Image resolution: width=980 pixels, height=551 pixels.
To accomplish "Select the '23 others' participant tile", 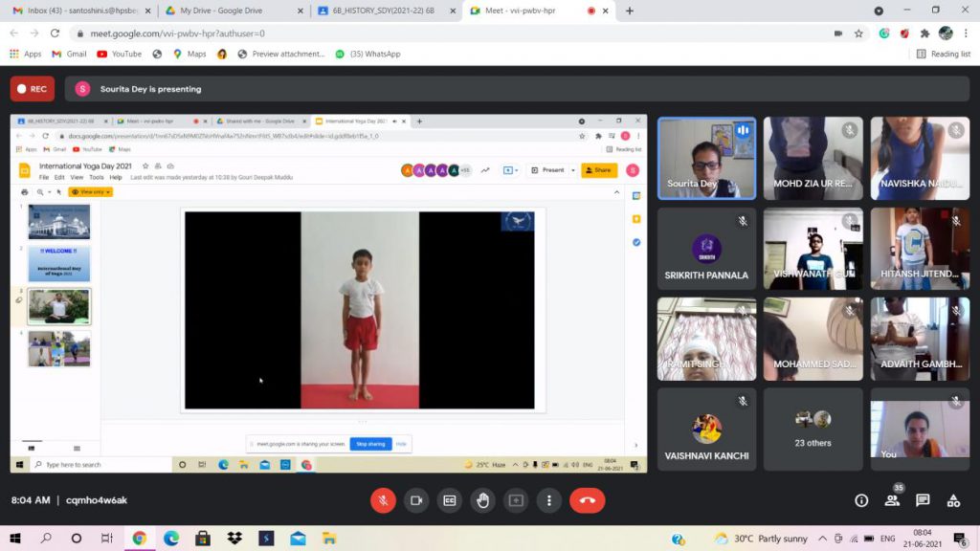I will click(813, 429).
